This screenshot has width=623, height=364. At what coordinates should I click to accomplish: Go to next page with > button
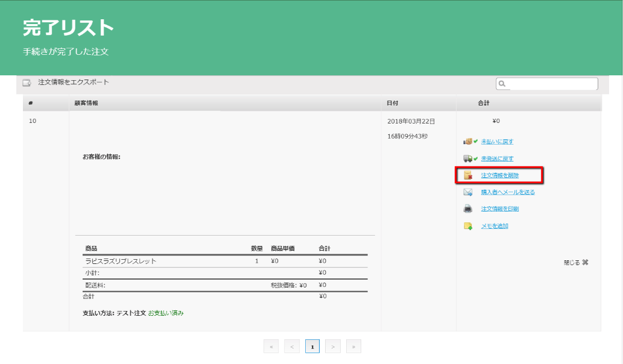(x=333, y=347)
